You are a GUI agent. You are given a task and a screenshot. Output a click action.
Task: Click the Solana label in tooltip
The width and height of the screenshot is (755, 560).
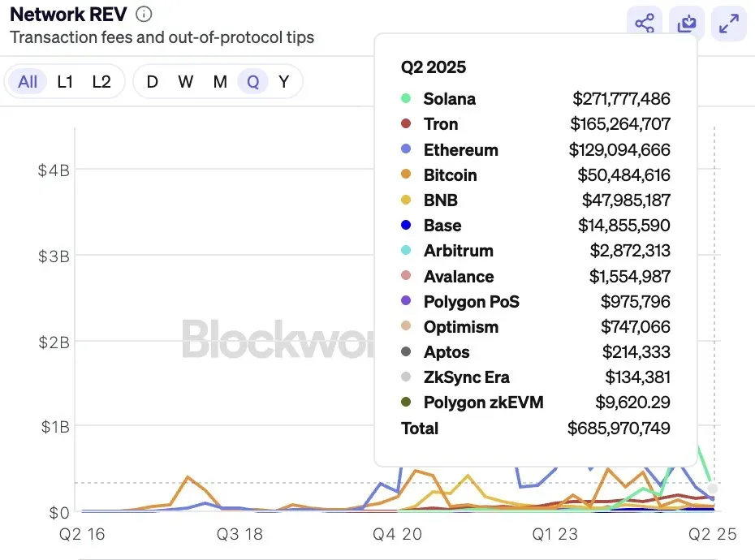pyautogui.click(x=449, y=98)
